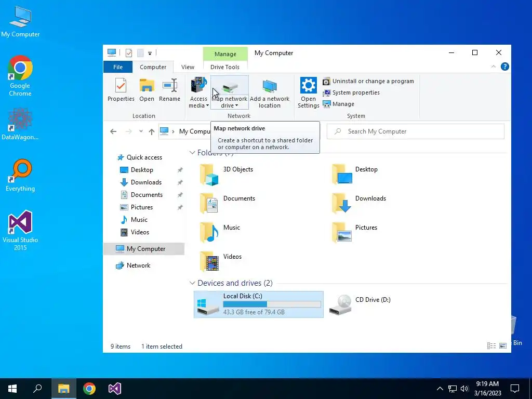The image size is (532, 399).
Task: Open recent locations dropdown arrow
Action: pyautogui.click(x=141, y=131)
